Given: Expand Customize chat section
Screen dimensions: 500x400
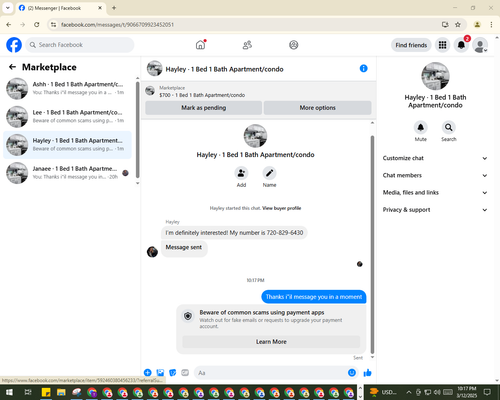Looking at the screenshot, I should coord(435,158).
